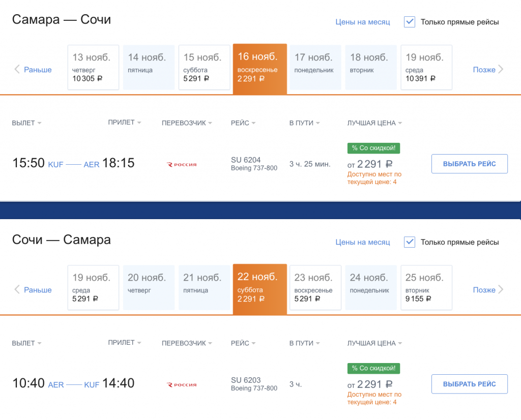The width and height of the screenshot is (521, 420).
Task: Select the 15 нояб. суббота date tab
Action: pos(204,68)
